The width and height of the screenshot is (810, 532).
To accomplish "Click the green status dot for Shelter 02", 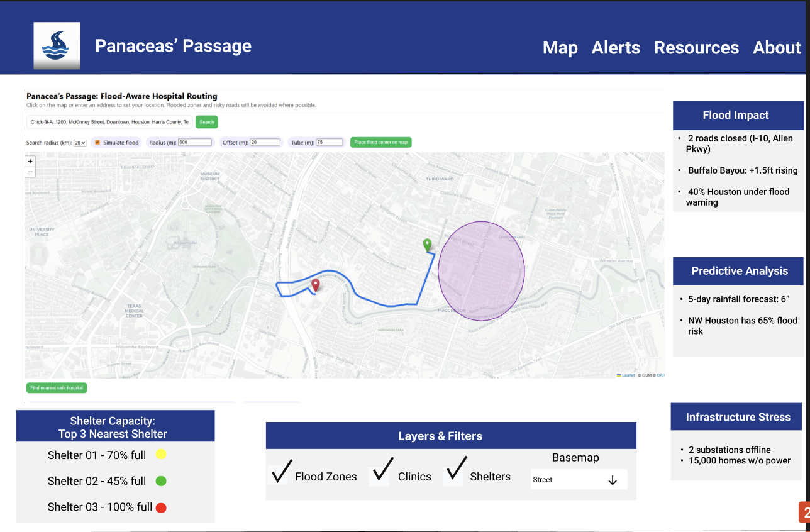I will [x=160, y=481].
